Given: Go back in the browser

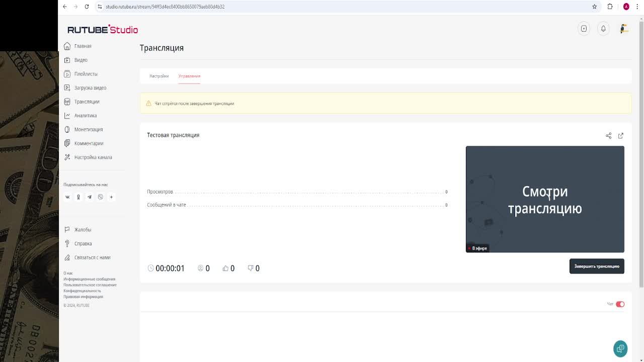Looking at the screenshot, I should point(64,7).
